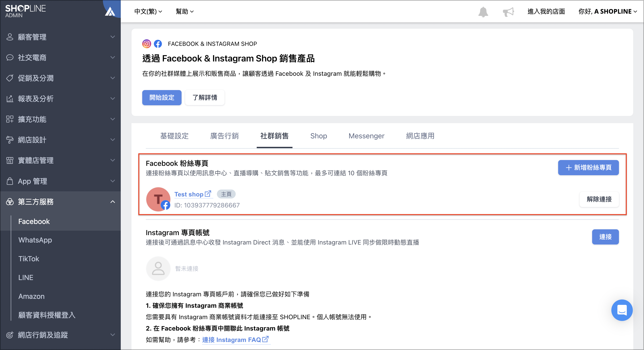
Task: Open the 你好, A SHOPLINE account dropdown
Action: [x=608, y=11]
